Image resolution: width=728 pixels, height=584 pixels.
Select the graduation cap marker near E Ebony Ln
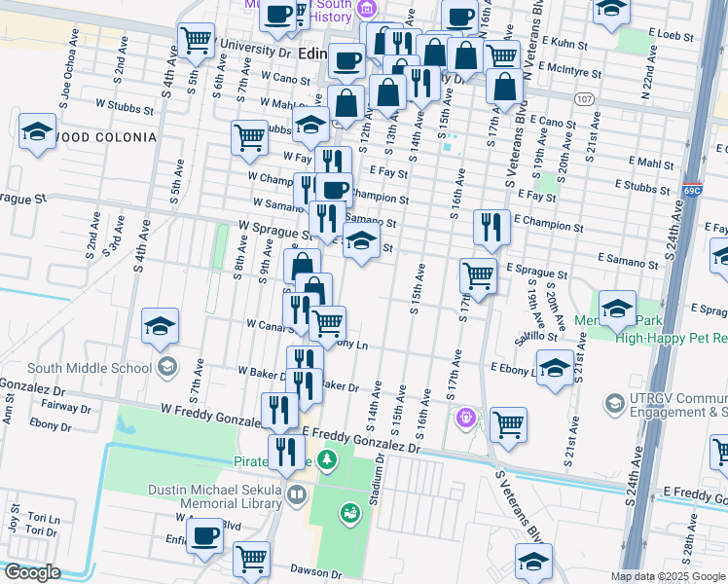click(555, 369)
